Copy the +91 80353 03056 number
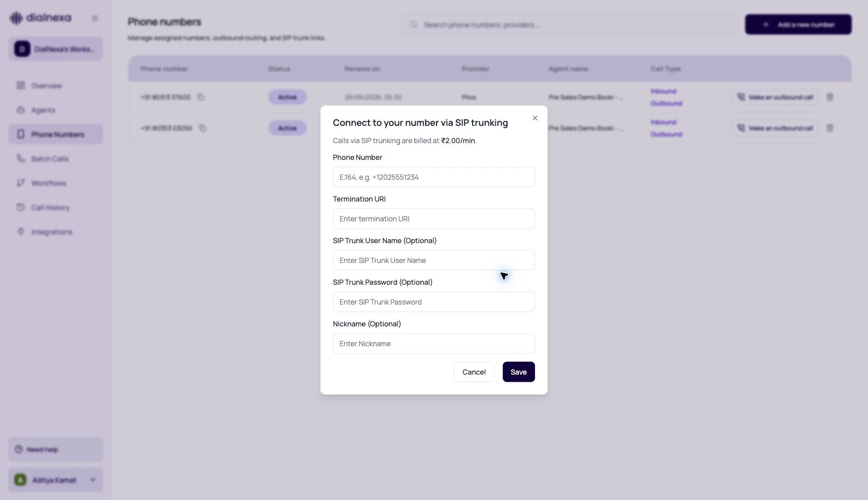Viewport: 868px width, 500px height. tap(203, 128)
